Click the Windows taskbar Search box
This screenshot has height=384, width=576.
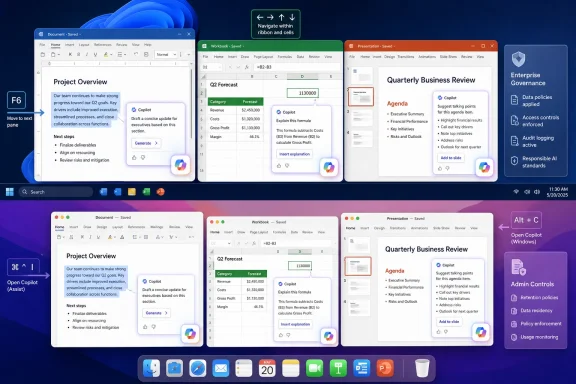tap(56, 192)
